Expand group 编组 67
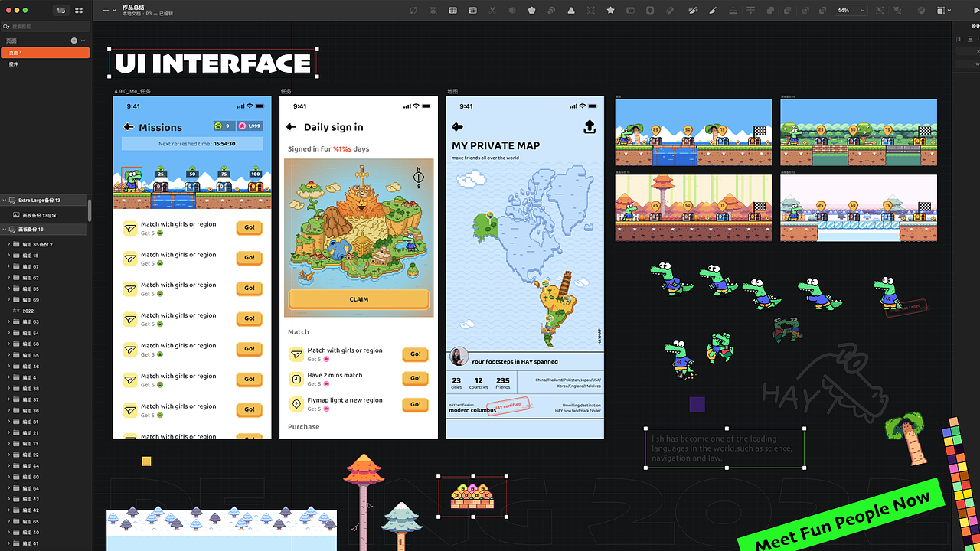The height and width of the screenshot is (551, 980). click(x=8, y=266)
